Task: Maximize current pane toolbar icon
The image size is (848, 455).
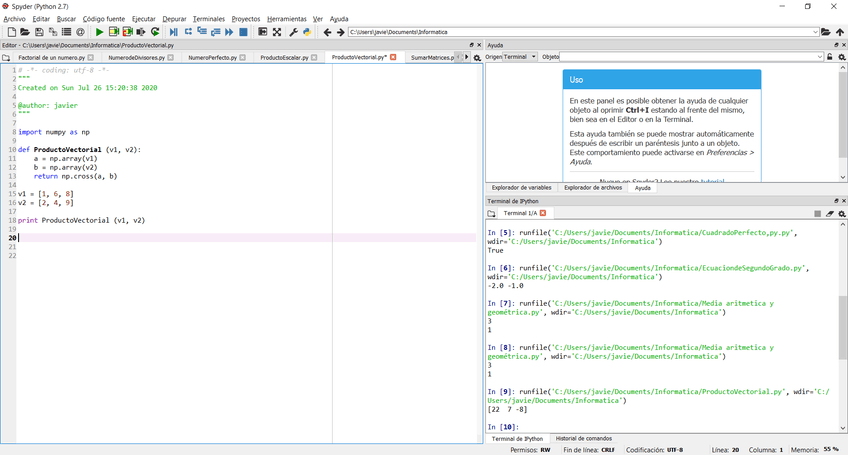Action: tap(262, 32)
